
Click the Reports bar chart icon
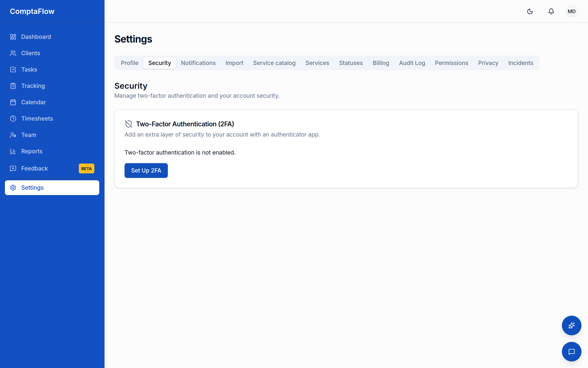click(x=13, y=151)
